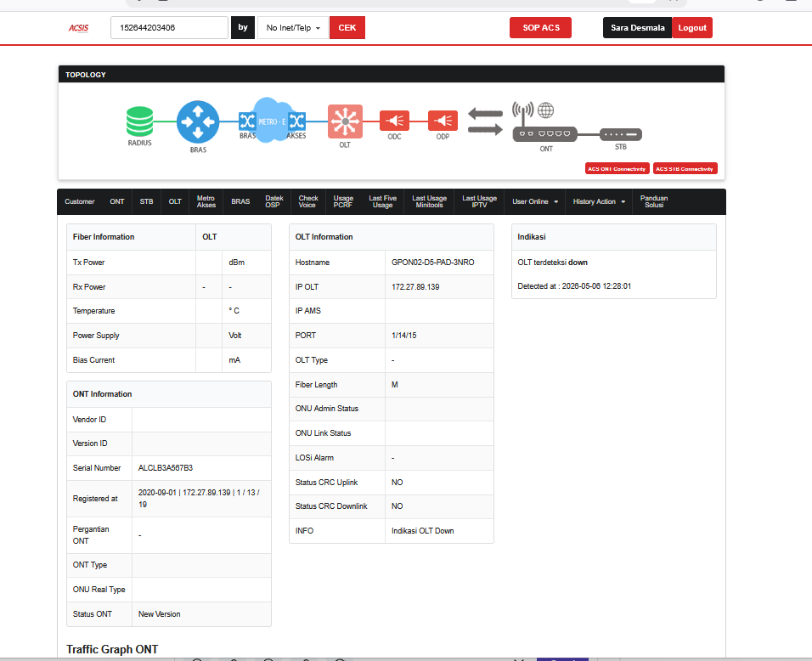Screen dimensions: 812x661
Task: Select the hostname GPON02-D5-PAD-3NRO
Action: (433, 263)
